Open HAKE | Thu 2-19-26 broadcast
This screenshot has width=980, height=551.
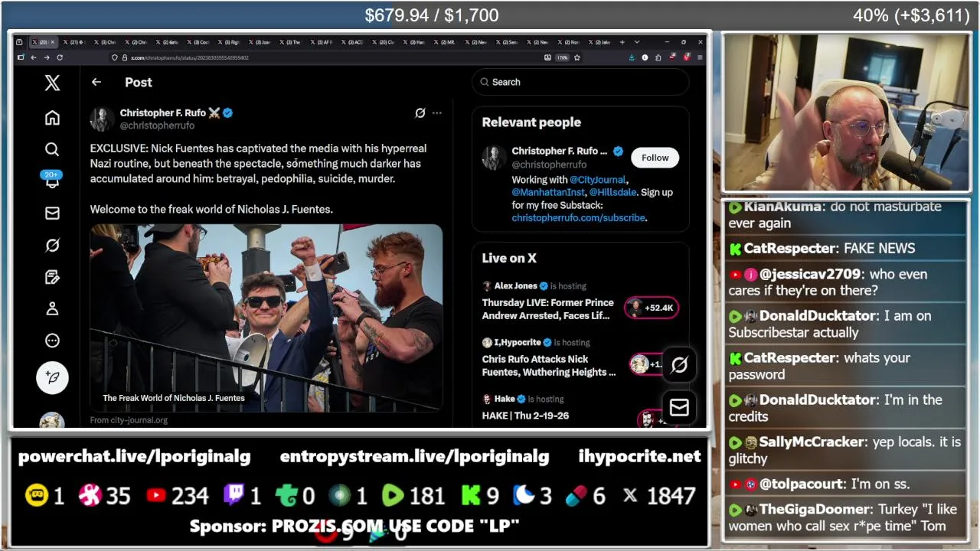coord(525,416)
